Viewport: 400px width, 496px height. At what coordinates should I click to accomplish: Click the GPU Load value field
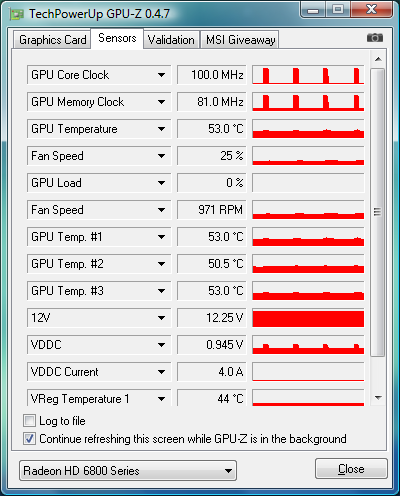[212, 183]
